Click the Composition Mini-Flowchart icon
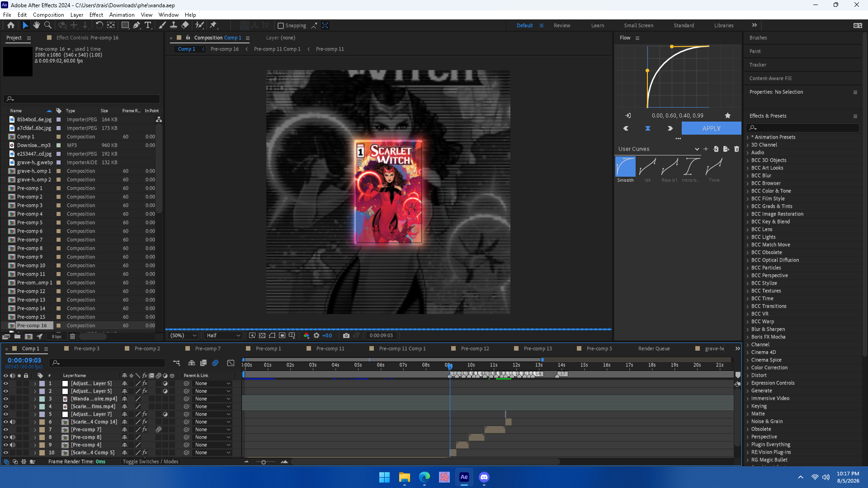868x488 pixels. click(x=176, y=363)
